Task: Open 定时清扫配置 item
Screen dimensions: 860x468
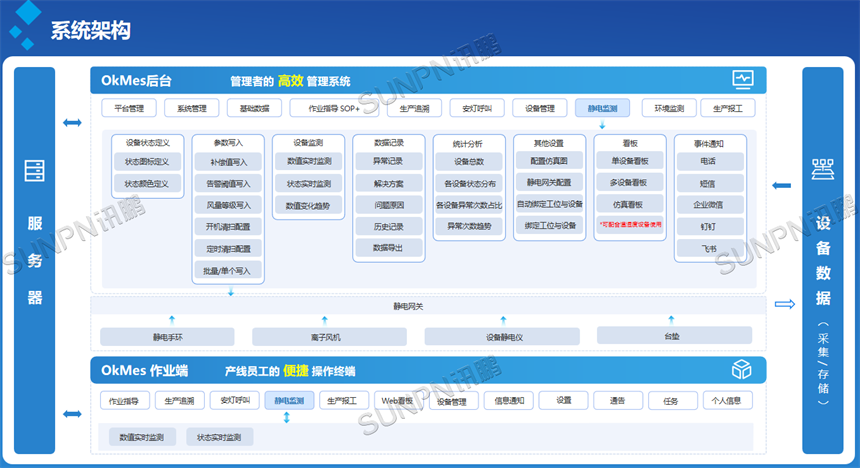Action: 228,249
